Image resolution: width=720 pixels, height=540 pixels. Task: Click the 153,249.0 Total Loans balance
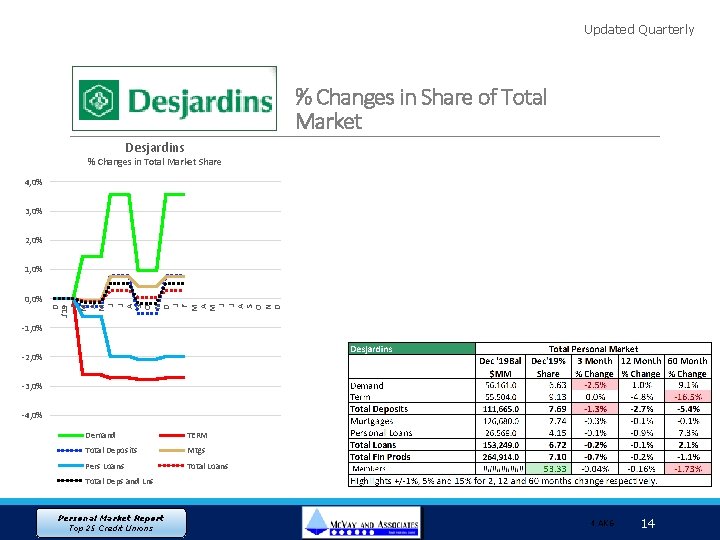tap(500, 444)
